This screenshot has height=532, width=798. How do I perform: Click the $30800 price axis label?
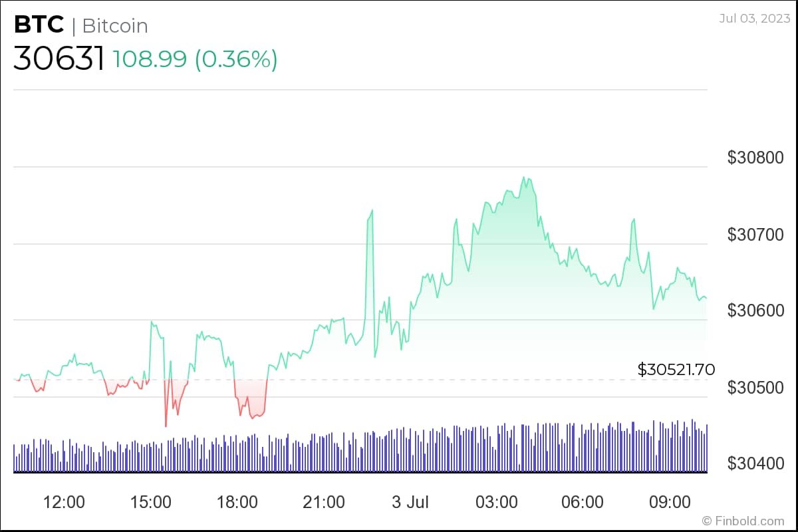click(755, 158)
